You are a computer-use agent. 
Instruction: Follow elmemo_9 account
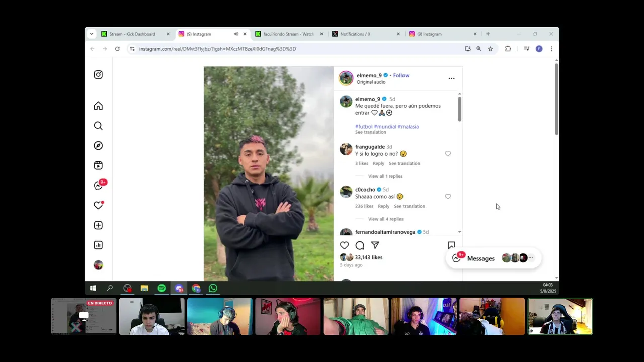[401, 75]
